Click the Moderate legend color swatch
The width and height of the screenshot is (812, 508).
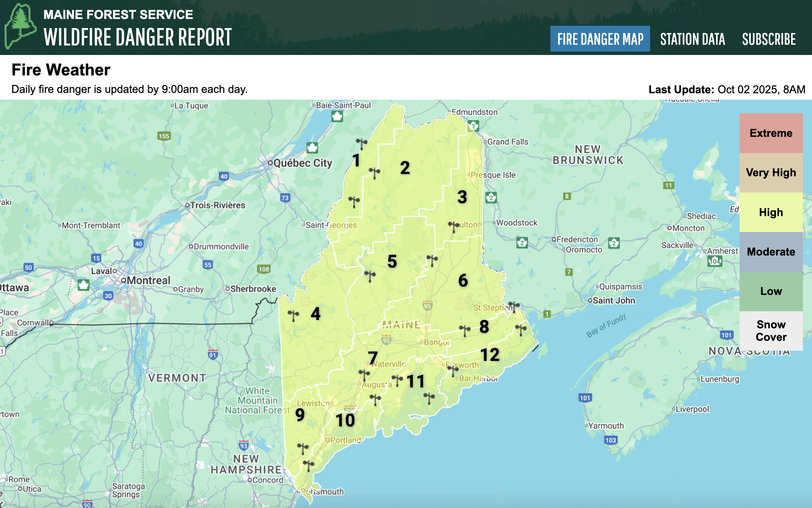point(771,252)
